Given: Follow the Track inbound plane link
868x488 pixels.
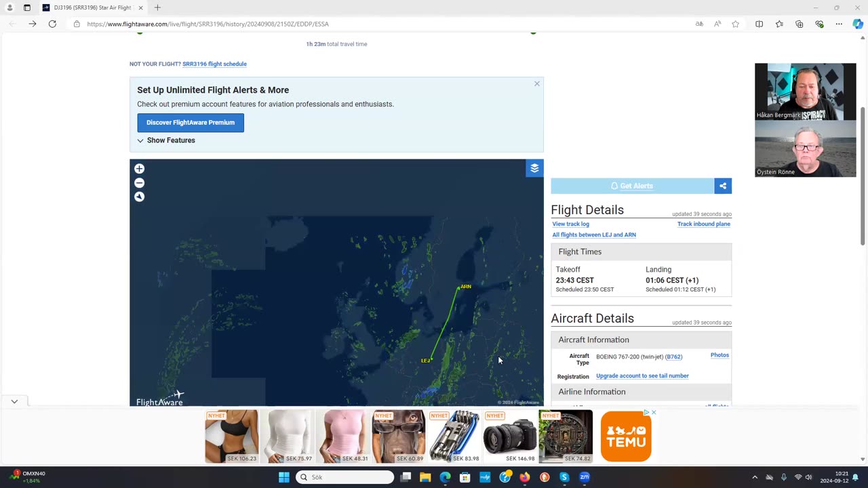Looking at the screenshot, I should tap(704, 224).
